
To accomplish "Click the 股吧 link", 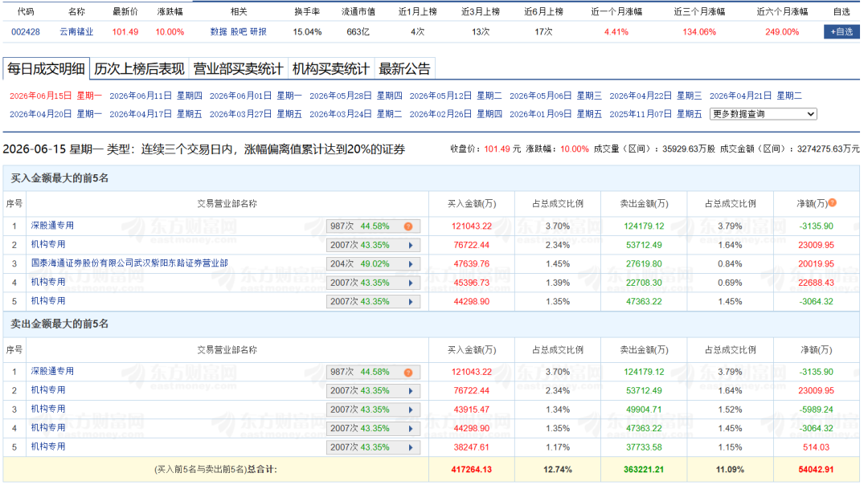I will coord(238,32).
